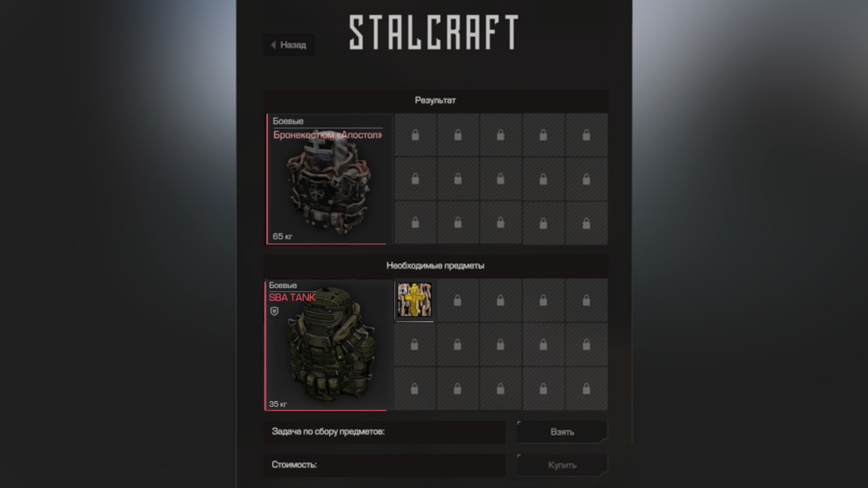This screenshot has height=488, width=868.
Task: Click the STALCRAFT logo
Action: [434, 32]
